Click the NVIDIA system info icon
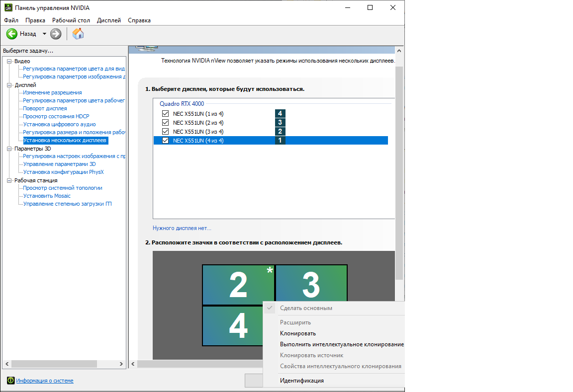Screen dimensions: 573x392 [x=10, y=381]
